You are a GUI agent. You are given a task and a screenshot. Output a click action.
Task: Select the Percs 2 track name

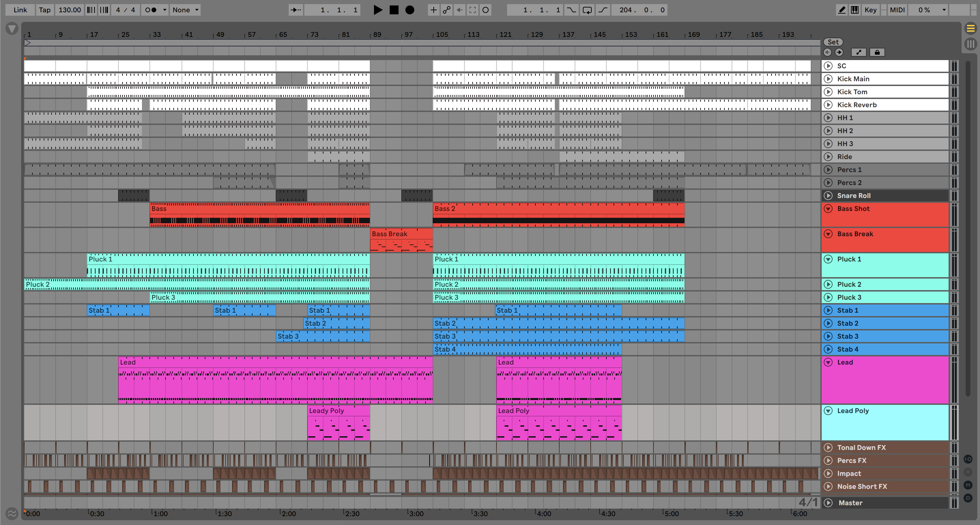click(x=849, y=183)
